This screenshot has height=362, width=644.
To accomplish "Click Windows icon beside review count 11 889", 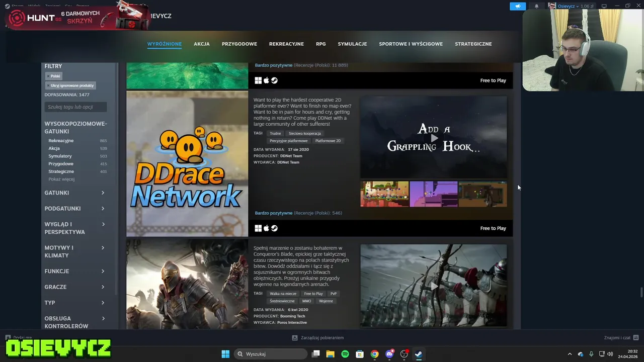I will 258,80.
